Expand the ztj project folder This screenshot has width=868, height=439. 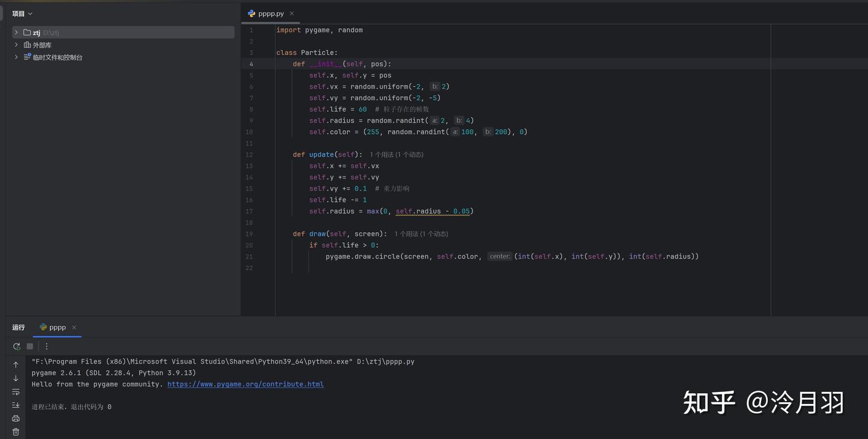[x=16, y=33]
